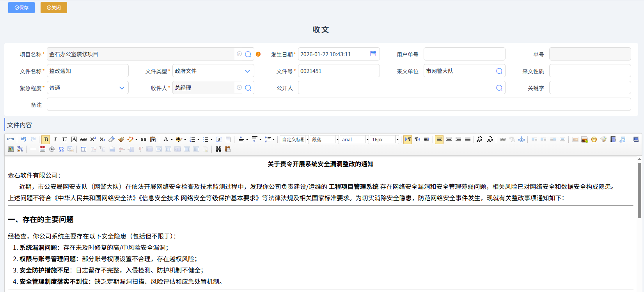
Task: Clear the 收件人 field
Action: click(x=239, y=88)
